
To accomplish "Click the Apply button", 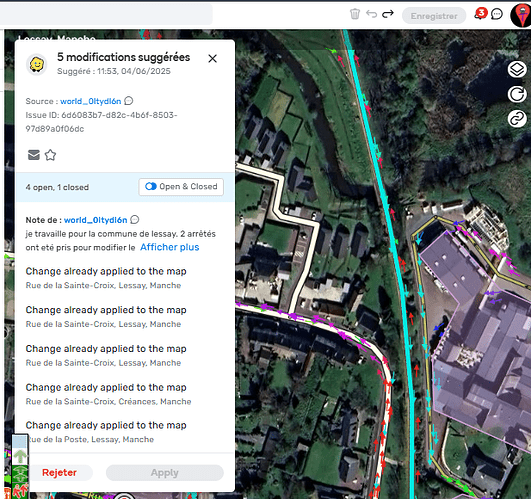I will tap(165, 473).
